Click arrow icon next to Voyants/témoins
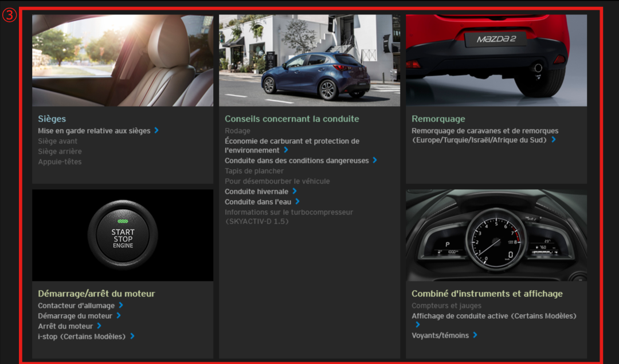This screenshot has height=364, width=619. pyautogui.click(x=475, y=335)
